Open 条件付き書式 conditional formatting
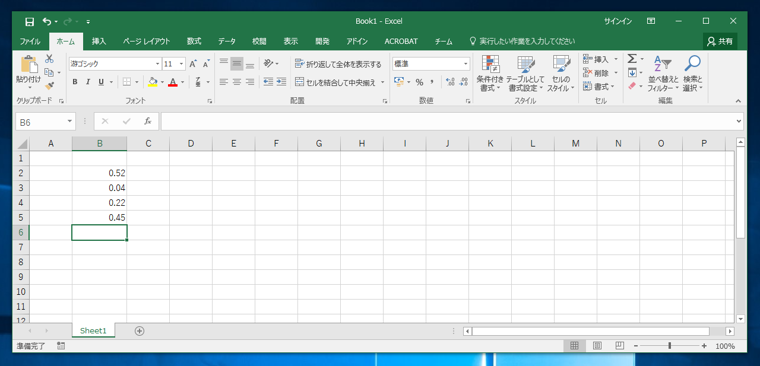760x366 pixels. (491, 74)
